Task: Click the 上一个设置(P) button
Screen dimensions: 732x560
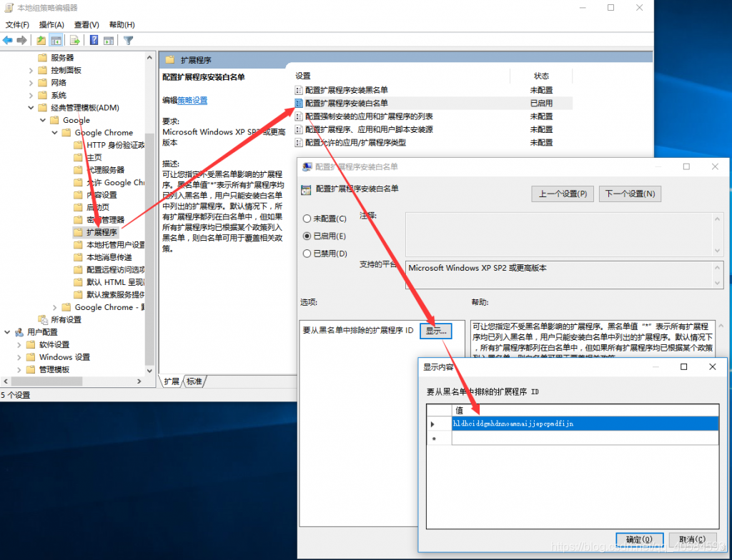Action: click(563, 194)
